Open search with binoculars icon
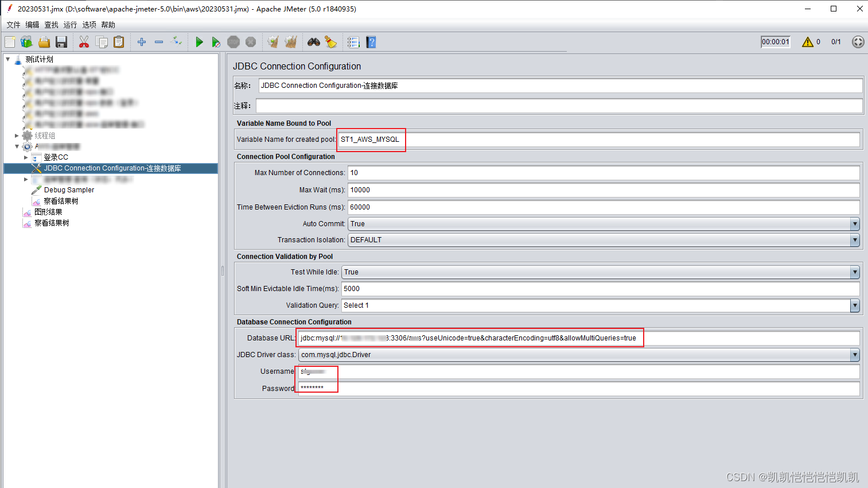This screenshot has width=868, height=488. coord(314,42)
